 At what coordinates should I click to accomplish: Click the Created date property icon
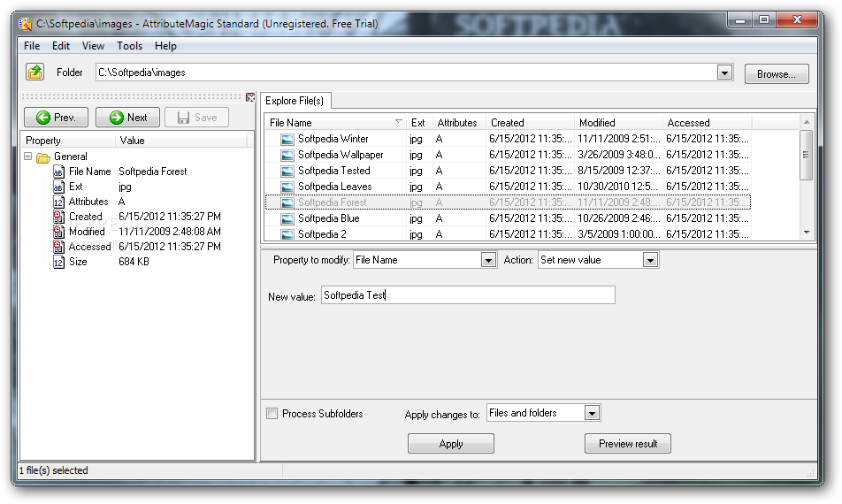58,217
